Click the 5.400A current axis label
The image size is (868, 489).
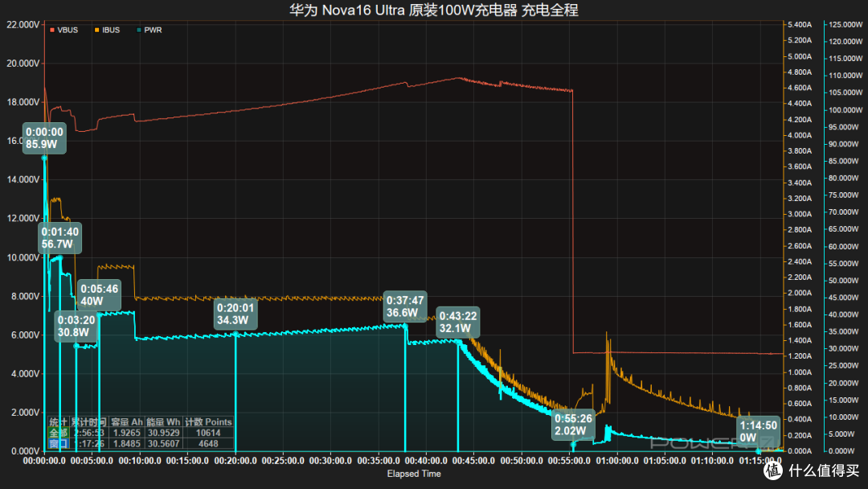tap(800, 24)
